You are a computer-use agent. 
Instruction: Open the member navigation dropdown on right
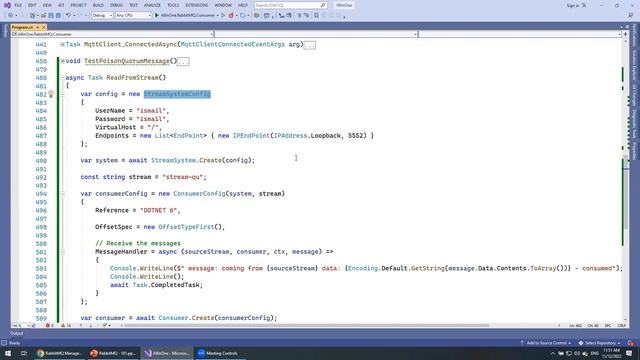[x=520, y=34]
